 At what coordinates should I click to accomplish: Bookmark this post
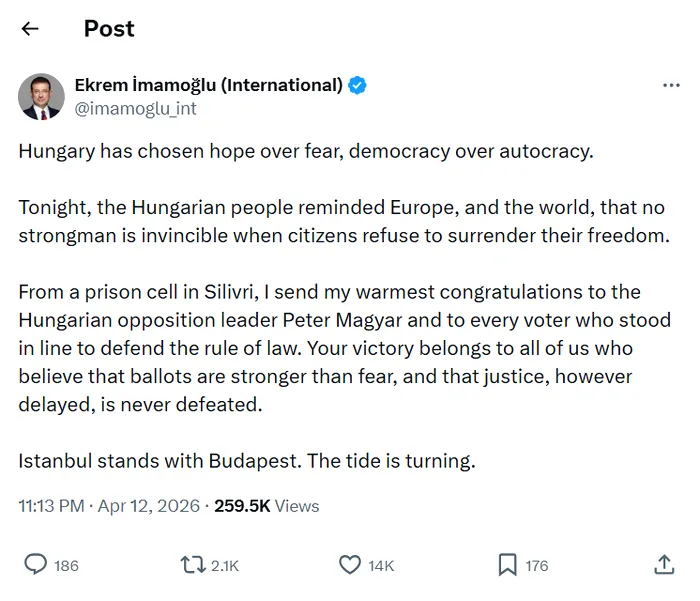coord(508,565)
